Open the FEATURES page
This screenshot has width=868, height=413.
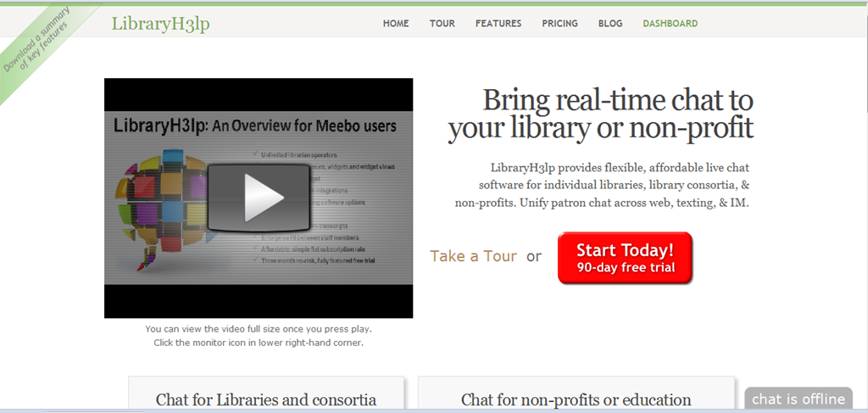(498, 23)
